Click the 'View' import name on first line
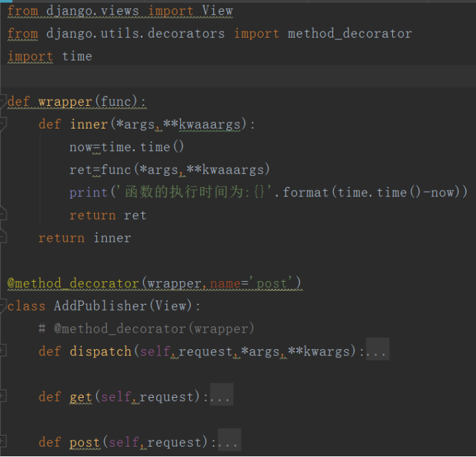This screenshot has height=457, width=476. [217, 11]
